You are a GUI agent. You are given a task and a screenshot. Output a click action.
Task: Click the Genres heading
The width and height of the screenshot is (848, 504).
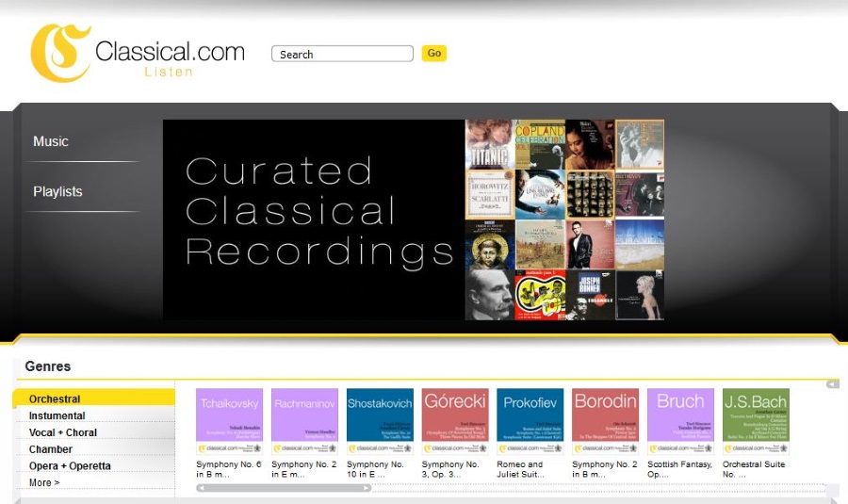(48, 366)
